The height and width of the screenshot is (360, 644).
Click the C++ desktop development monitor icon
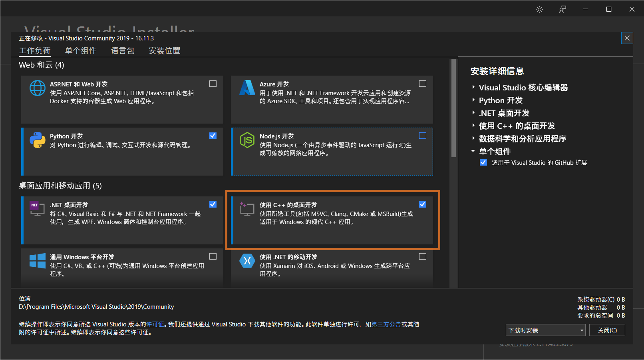tap(247, 208)
